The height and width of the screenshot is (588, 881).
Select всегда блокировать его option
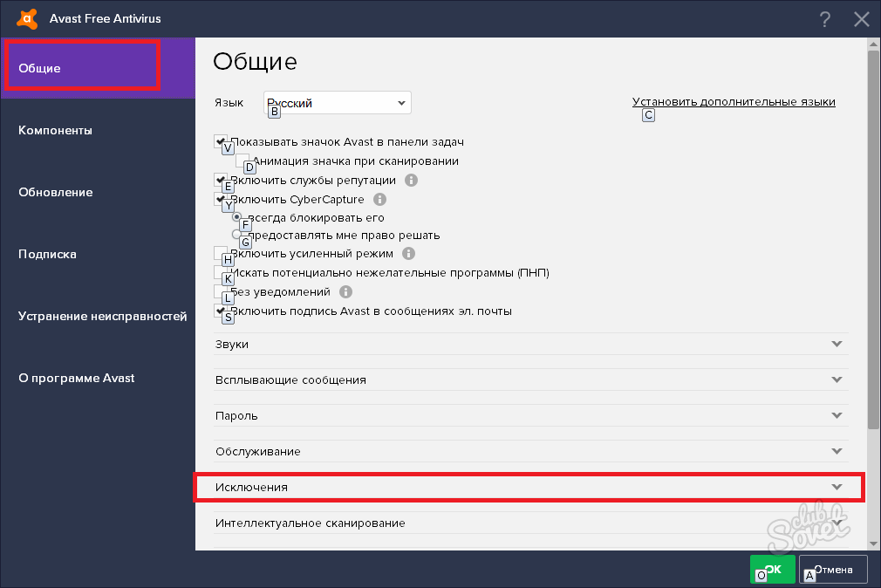[x=236, y=217]
